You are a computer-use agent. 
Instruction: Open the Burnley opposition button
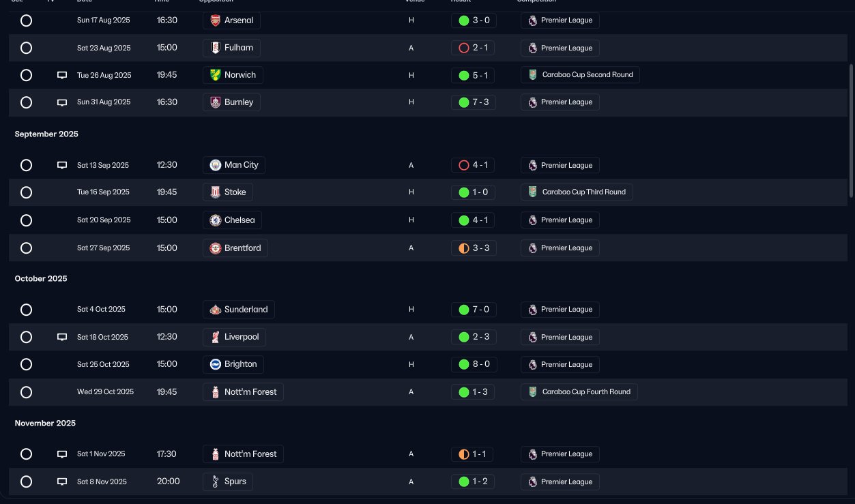tap(232, 102)
